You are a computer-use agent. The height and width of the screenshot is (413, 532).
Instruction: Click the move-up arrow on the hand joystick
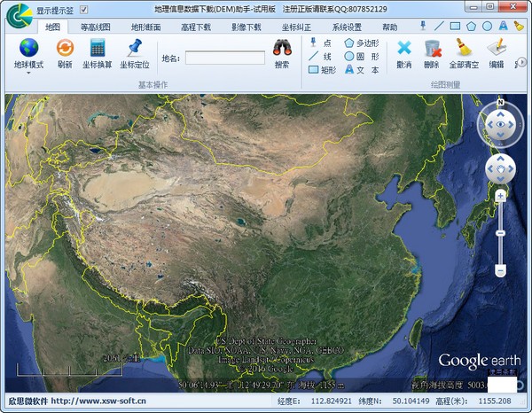500,159
